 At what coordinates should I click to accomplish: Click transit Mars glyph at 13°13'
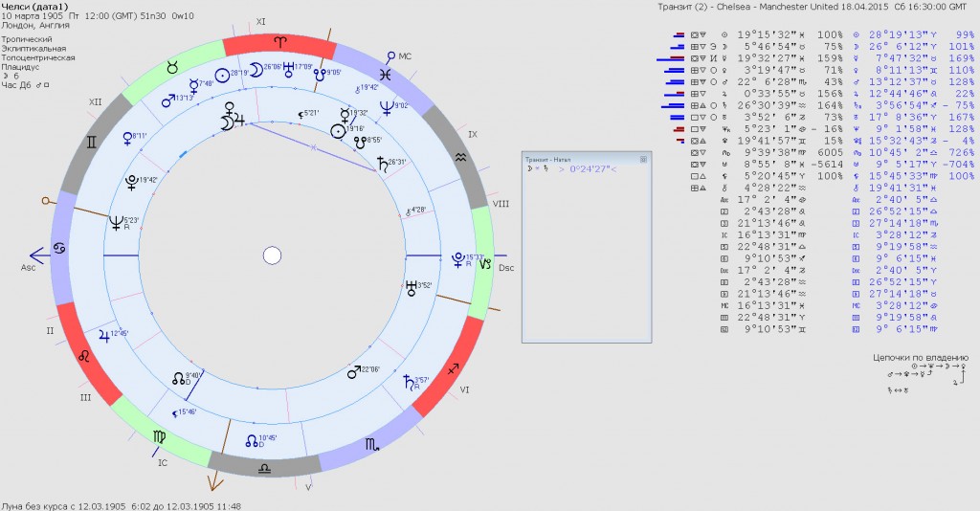click(168, 100)
